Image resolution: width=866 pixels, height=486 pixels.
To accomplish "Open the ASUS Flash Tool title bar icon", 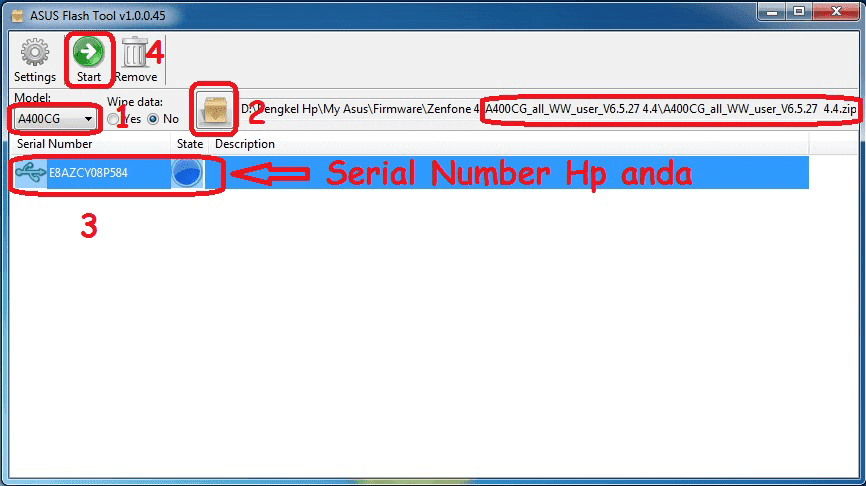I will point(18,15).
